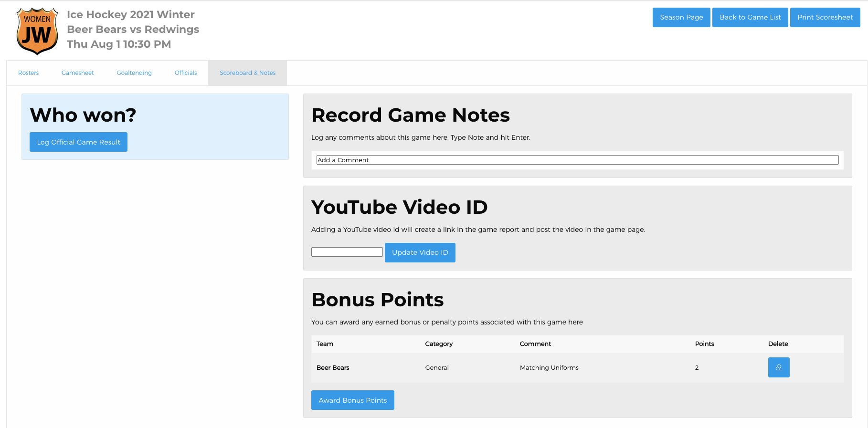Click the YouTube Video ID heading
The width and height of the screenshot is (868, 428).
point(400,207)
